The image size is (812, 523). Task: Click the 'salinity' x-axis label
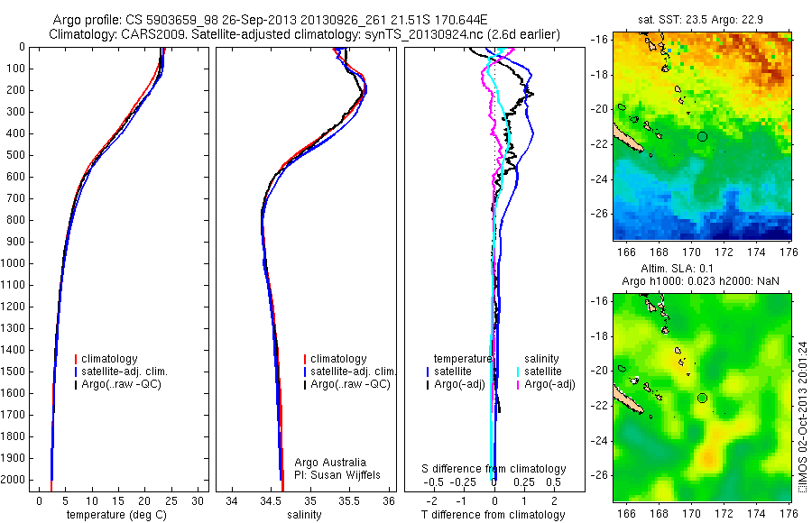click(x=305, y=515)
